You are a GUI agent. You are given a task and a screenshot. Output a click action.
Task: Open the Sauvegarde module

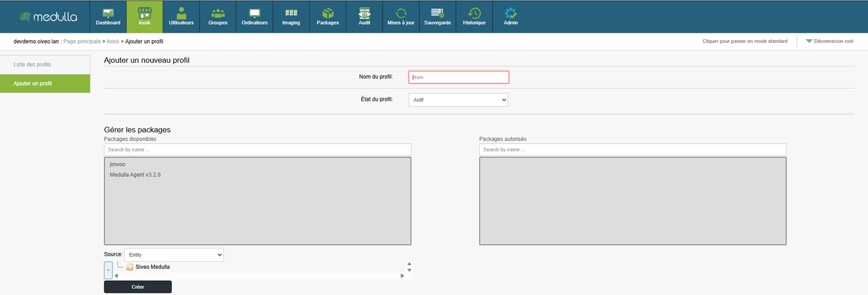pyautogui.click(x=437, y=17)
